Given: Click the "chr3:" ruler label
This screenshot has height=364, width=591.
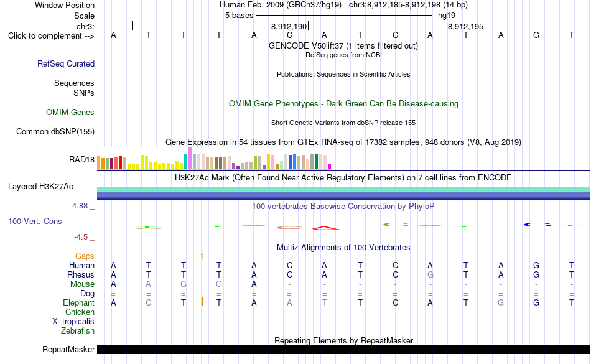Looking at the screenshot, I should (85, 26).
